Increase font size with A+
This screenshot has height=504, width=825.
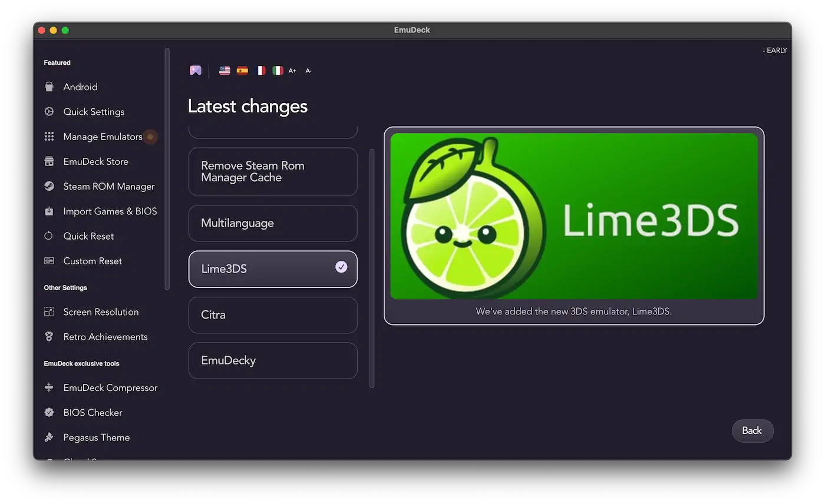[x=292, y=71]
